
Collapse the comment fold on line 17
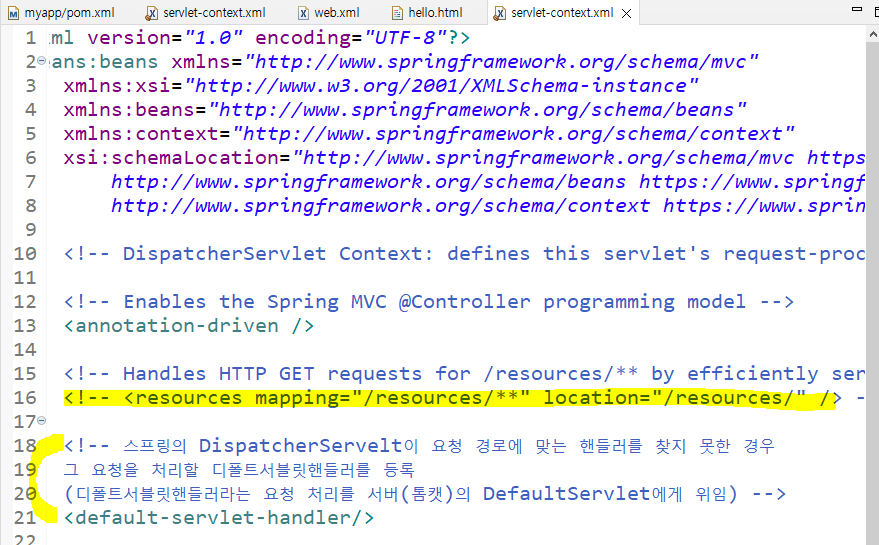click(41, 420)
